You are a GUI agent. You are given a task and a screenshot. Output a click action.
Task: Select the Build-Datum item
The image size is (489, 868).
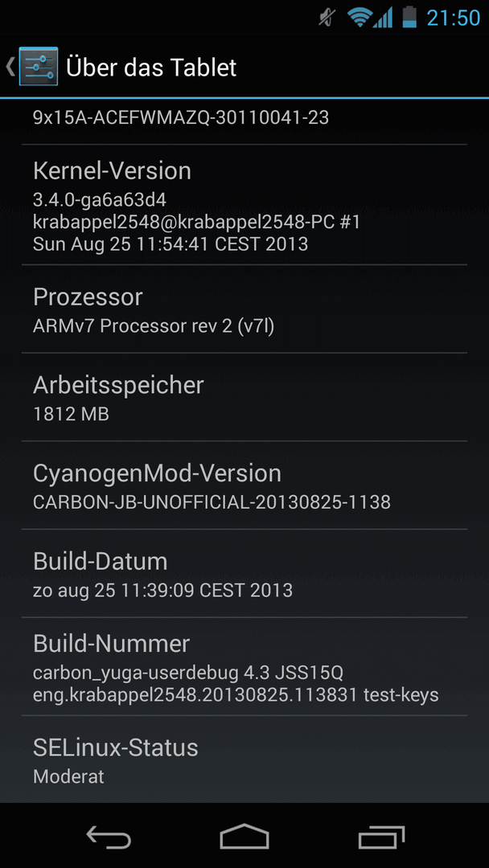coord(244,573)
